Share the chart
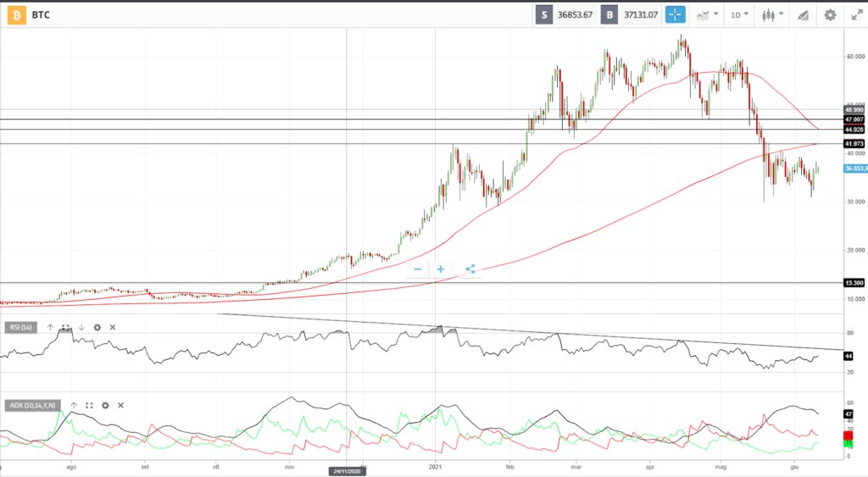Image resolution: width=868 pixels, height=477 pixels. [470, 269]
